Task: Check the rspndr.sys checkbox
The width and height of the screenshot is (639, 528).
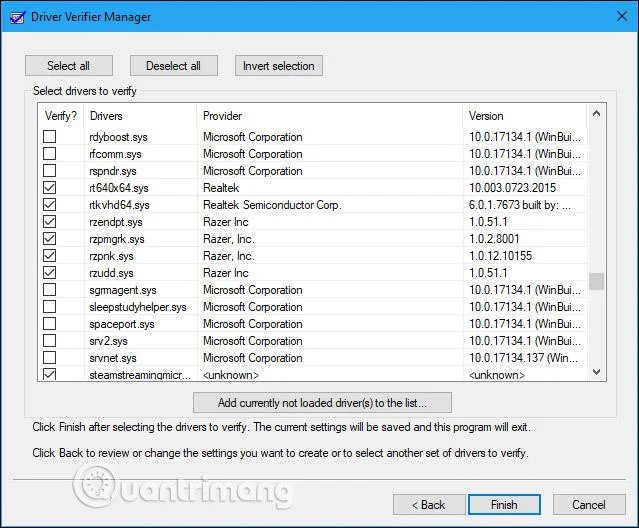Action: (50, 171)
